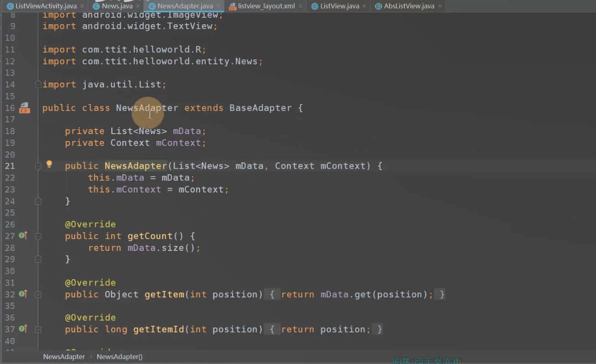This screenshot has width=596, height=364.
Task: Click line number 16 in the gutter
Action: tap(10, 108)
